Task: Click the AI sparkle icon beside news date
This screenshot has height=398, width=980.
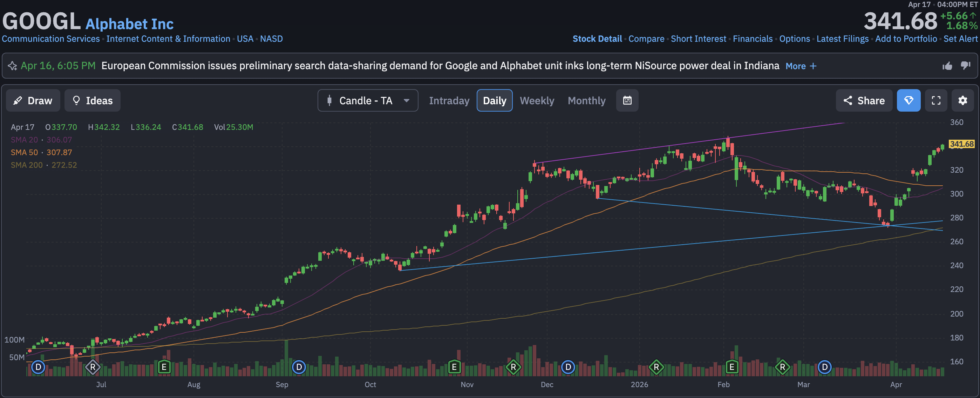Action: [x=12, y=66]
